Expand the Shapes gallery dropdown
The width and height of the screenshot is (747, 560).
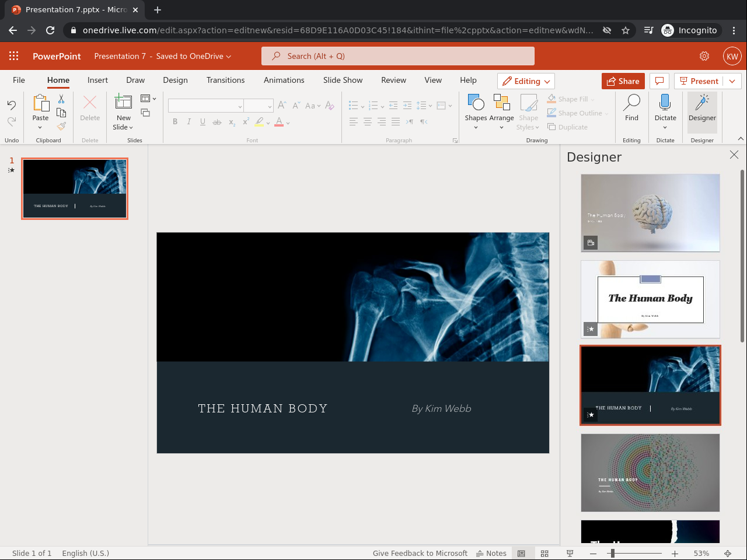pos(476,127)
